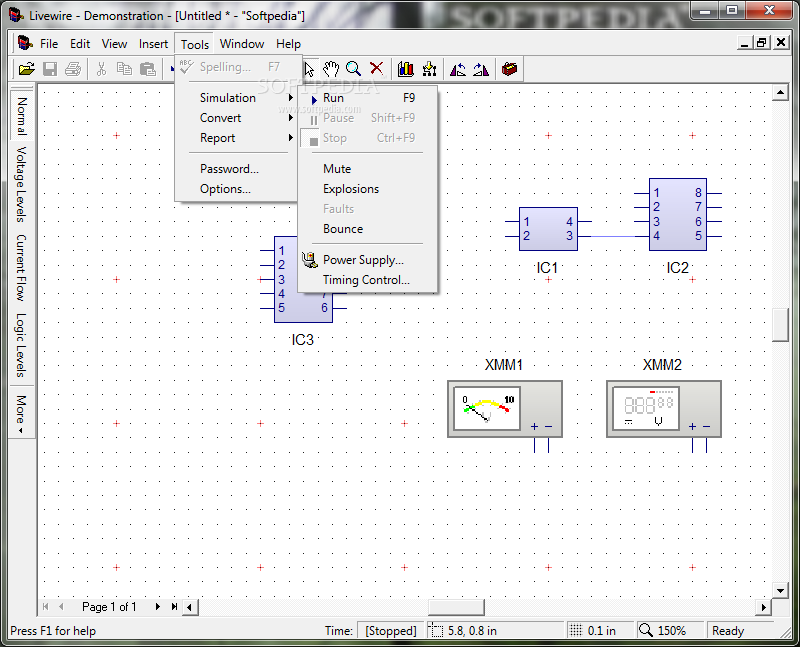Viewport: 800px width, 647px height.
Task: Click the XMM1 analog multimeter
Action: (505, 409)
